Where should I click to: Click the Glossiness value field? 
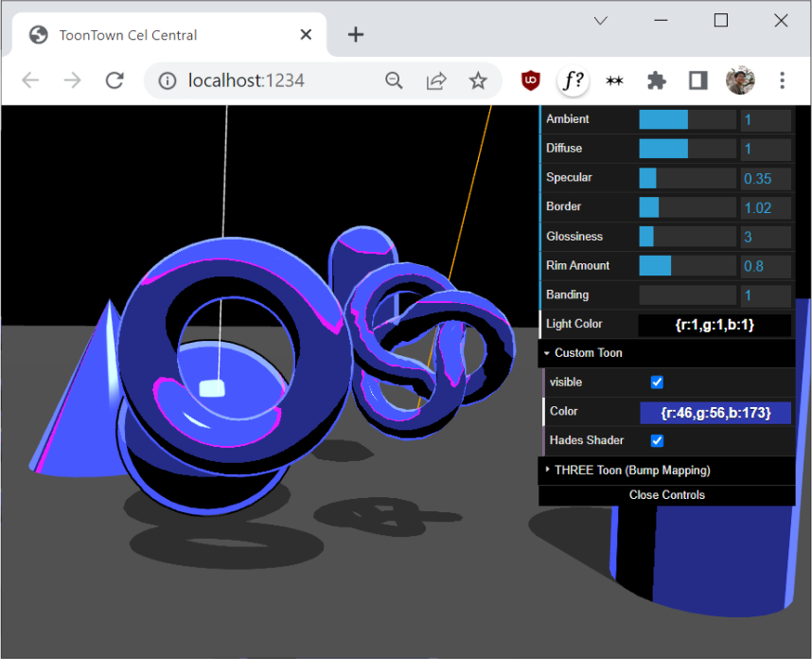click(766, 237)
